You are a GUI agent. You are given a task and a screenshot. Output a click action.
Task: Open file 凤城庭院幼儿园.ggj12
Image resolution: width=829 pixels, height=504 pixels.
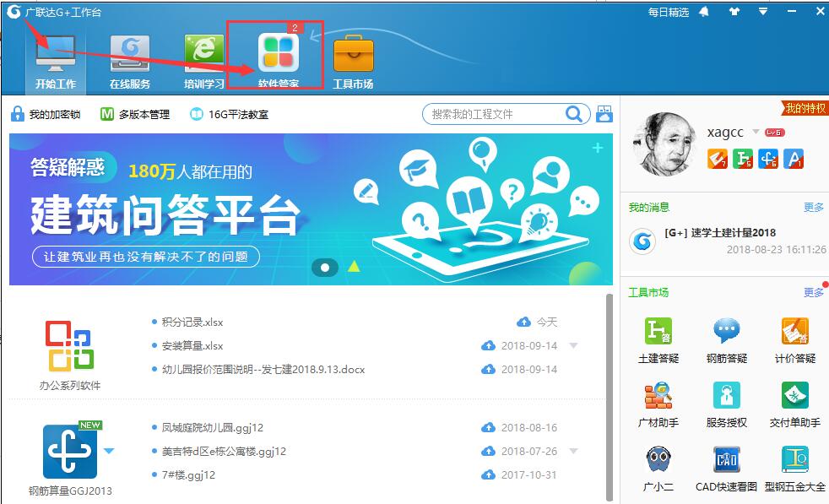coord(213,428)
